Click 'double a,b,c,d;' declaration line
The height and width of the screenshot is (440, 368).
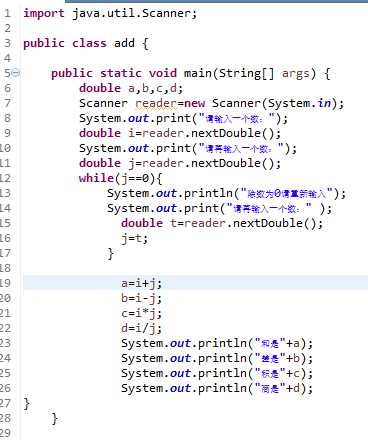pos(131,88)
